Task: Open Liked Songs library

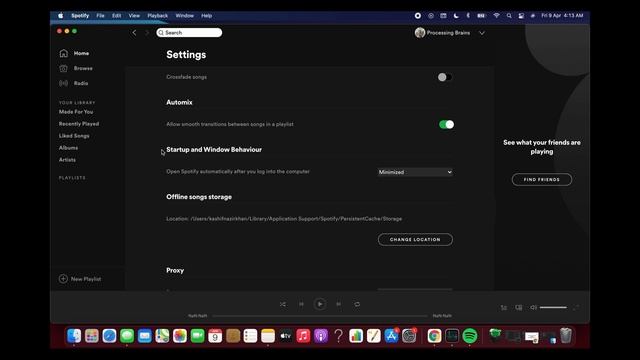Action: coord(74,136)
